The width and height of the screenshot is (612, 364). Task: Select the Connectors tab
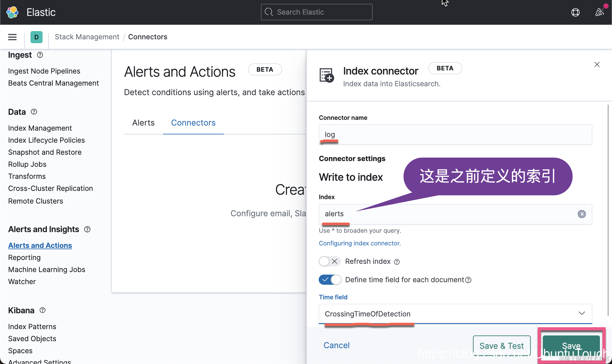[193, 123]
